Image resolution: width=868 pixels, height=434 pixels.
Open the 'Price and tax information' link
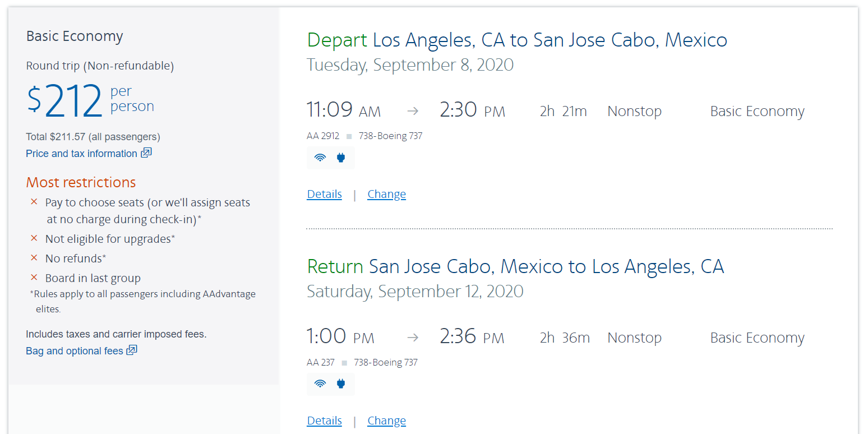(x=81, y=154)
